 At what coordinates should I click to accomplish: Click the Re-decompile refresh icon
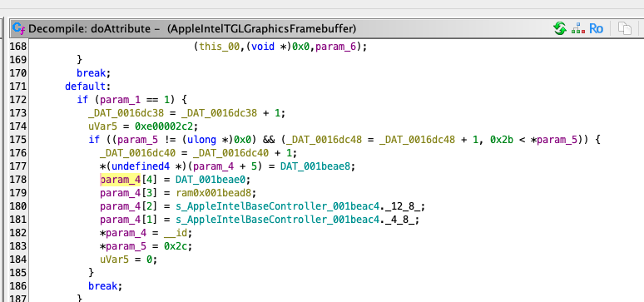560,28
